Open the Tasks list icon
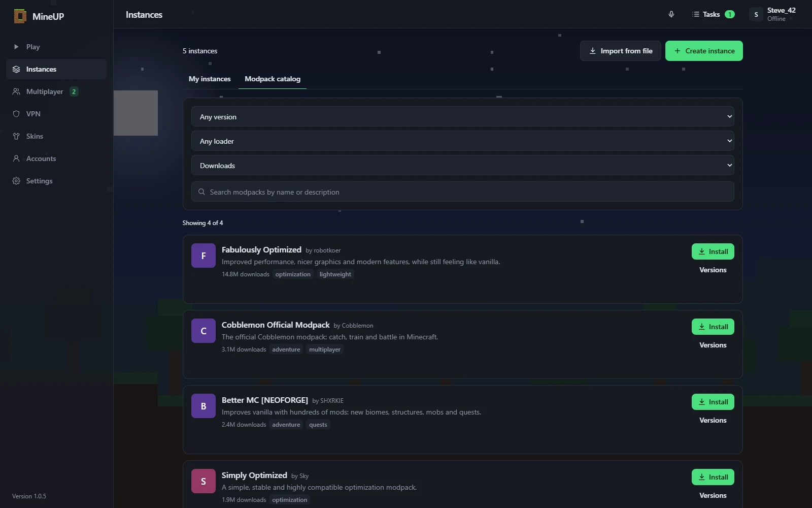Image resolution: width=812 pixels, height=508 pixels. click(696, 14)
